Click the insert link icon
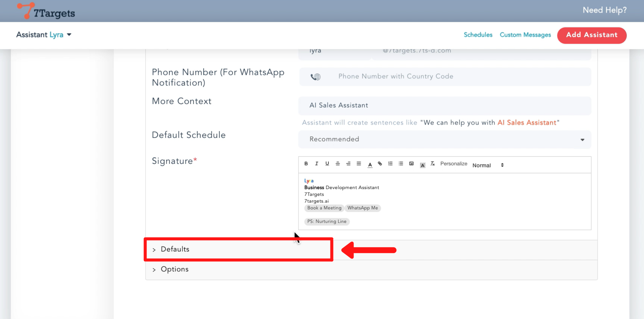This screenshot has height=319, width=644. coord(380,164)
